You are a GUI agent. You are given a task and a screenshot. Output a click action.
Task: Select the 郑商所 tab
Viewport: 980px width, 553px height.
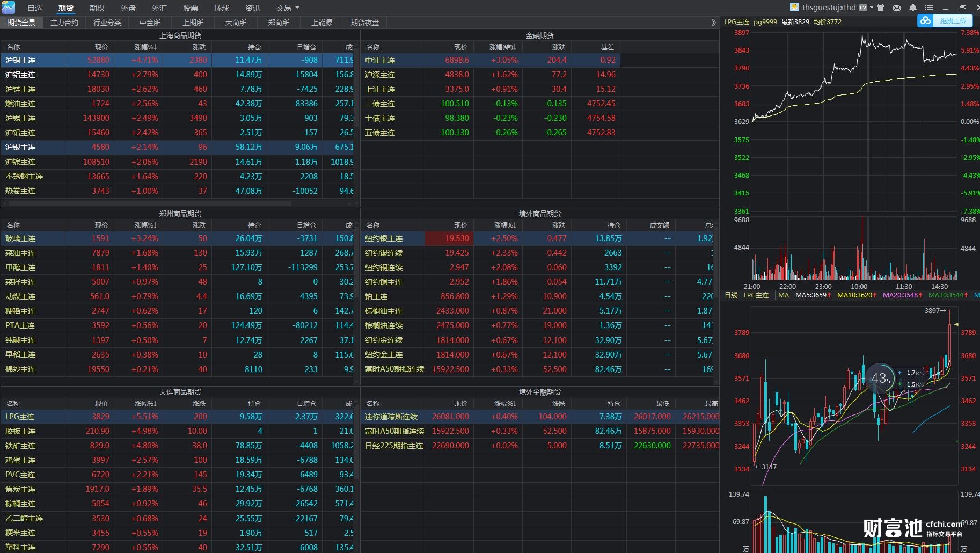pyautogui.click(x=279, y=23)
